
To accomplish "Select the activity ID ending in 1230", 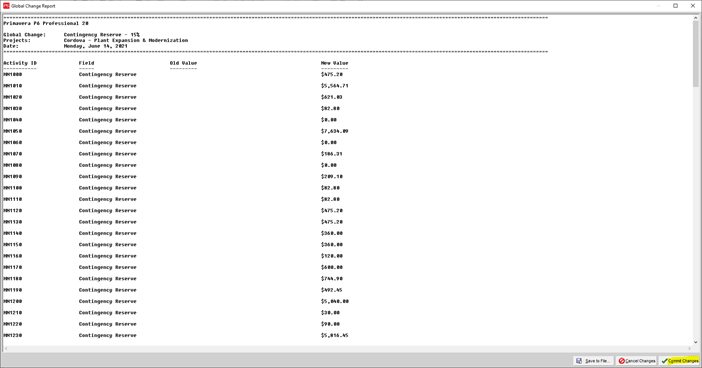I will point(13,335).
